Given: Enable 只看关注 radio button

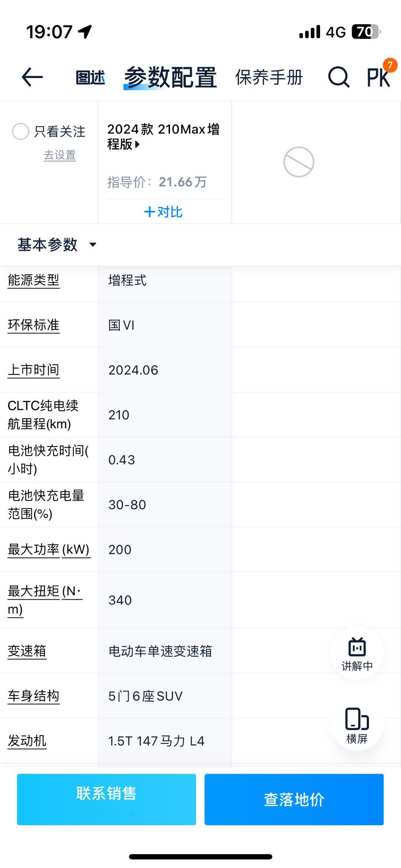Looking at the screenshot, I should tap(20, 131).
